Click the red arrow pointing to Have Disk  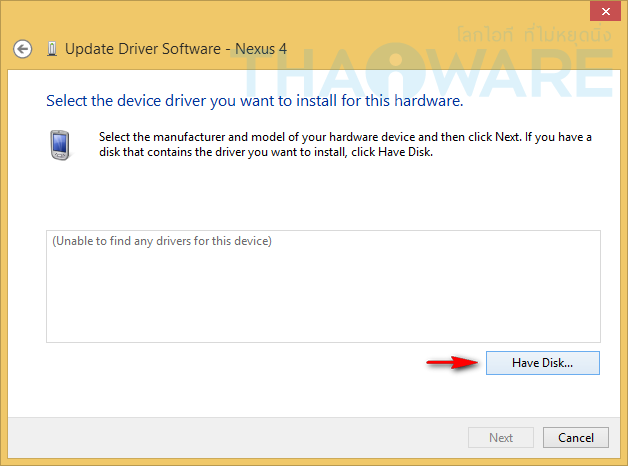pyautogui.click(x=450, y=363)
